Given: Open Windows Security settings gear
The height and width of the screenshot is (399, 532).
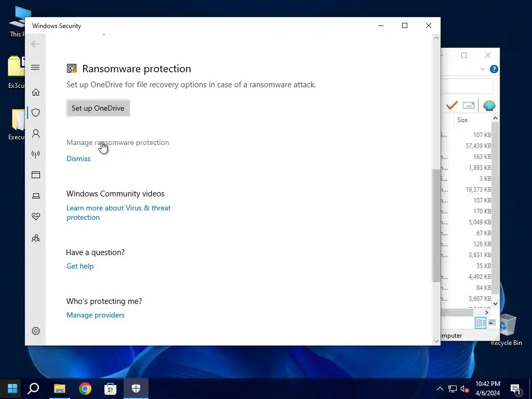Looking at the screenshot, I should pos(36,331).
